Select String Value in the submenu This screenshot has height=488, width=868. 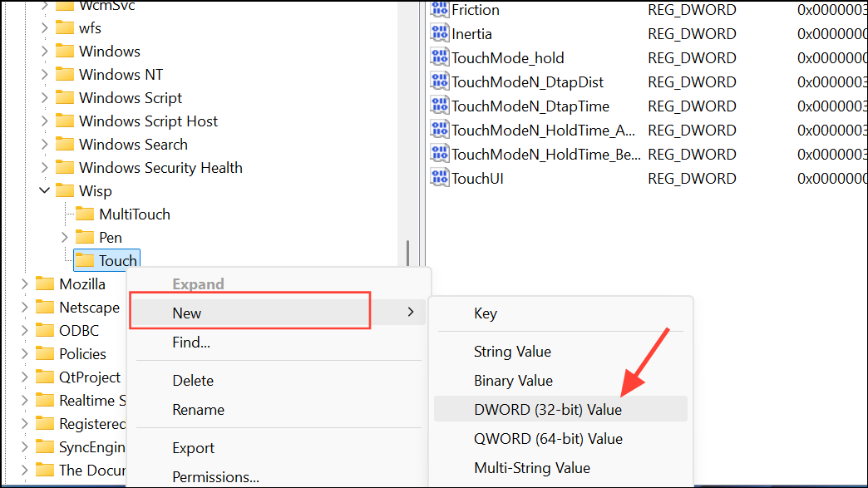click(x=512, y=352)
